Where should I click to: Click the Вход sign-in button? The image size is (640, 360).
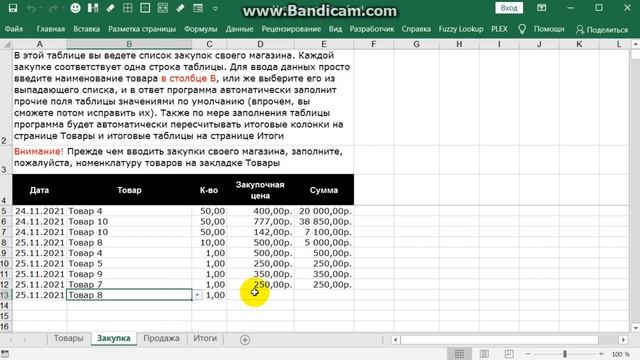click(x=509, y=8)
